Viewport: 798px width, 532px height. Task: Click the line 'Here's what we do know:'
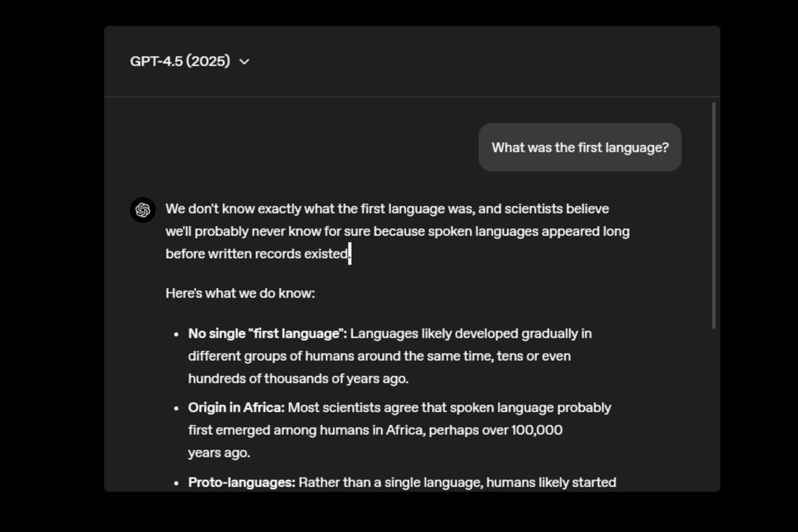click(x=240, y=294)
